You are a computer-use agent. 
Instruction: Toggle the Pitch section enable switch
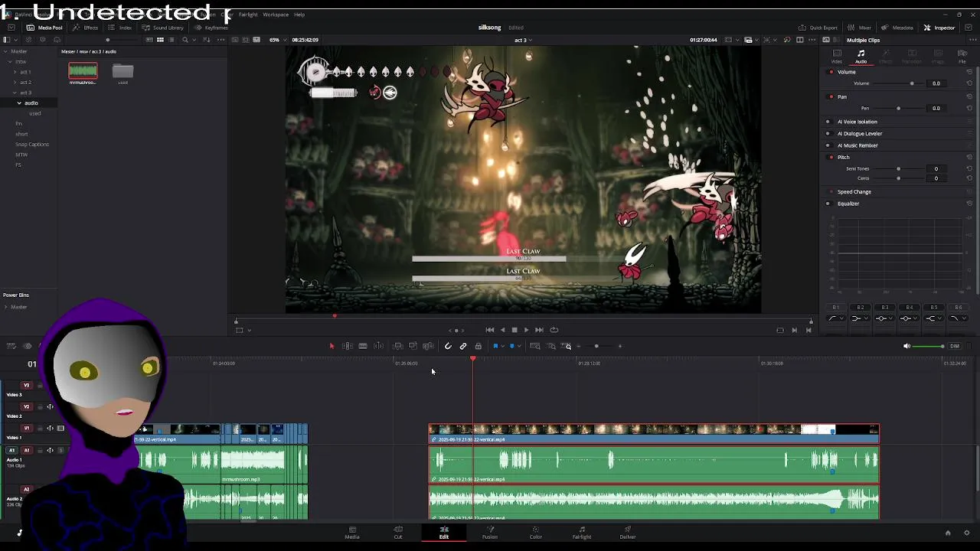coord(831,157)
